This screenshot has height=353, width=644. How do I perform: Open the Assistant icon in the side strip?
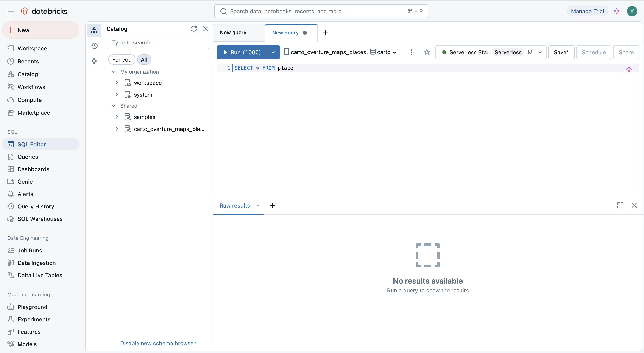[x=94, y=61]
